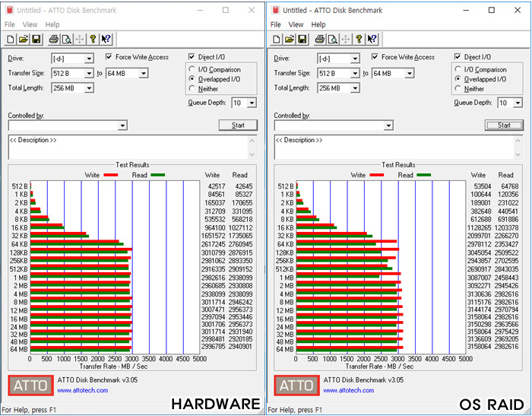The height and width of the screenshot is (416, 532).
Task: Select Overlapped I/O radio in HARDWARE window
Action: tap(192, 79)
